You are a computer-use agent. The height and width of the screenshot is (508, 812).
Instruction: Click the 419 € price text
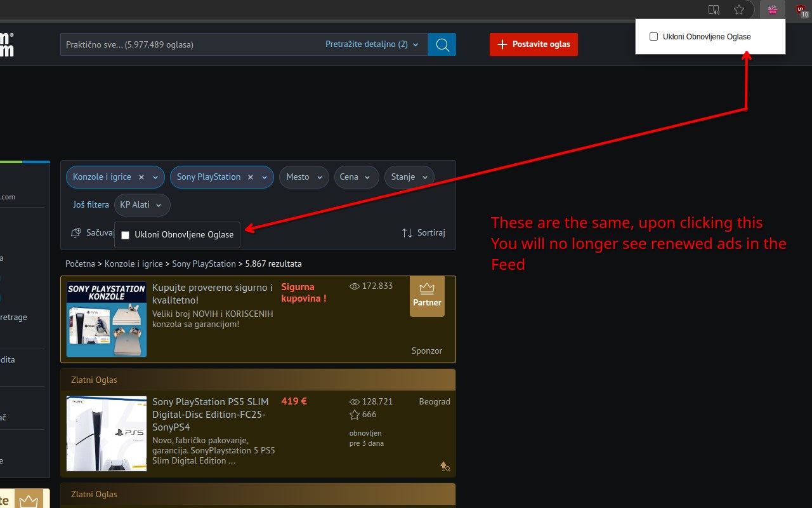coord(294,401)
